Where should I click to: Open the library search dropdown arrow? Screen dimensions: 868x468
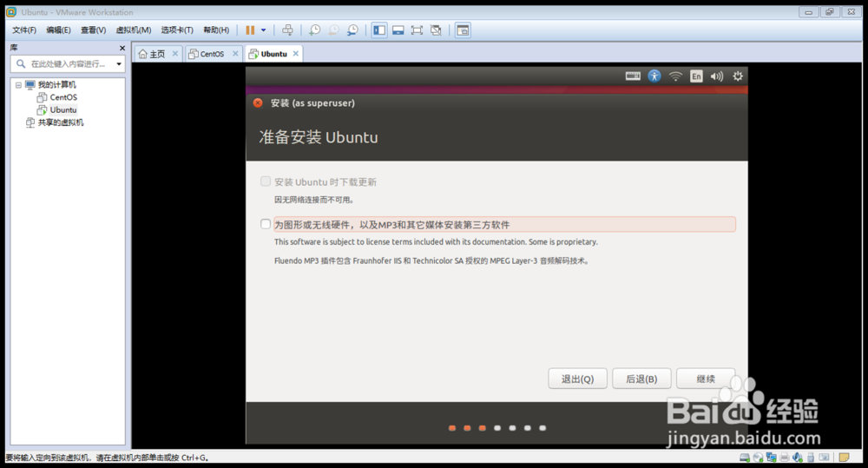[x=118, y=64]
